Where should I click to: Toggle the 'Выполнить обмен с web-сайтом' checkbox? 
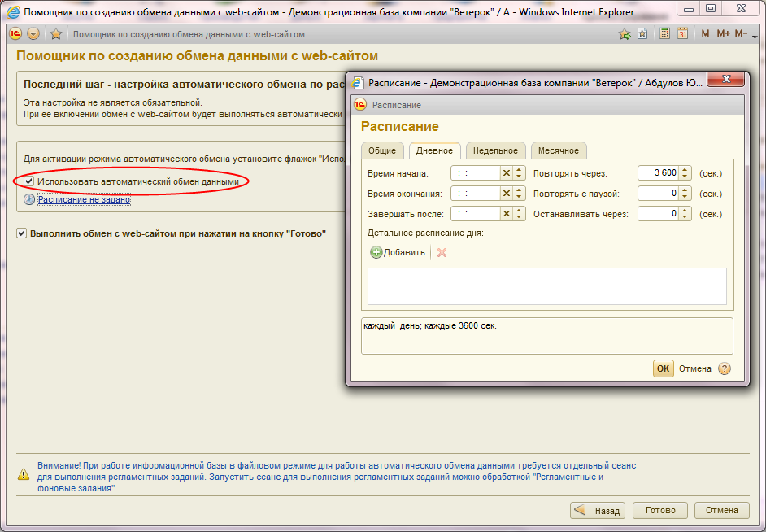click(21, 233)
